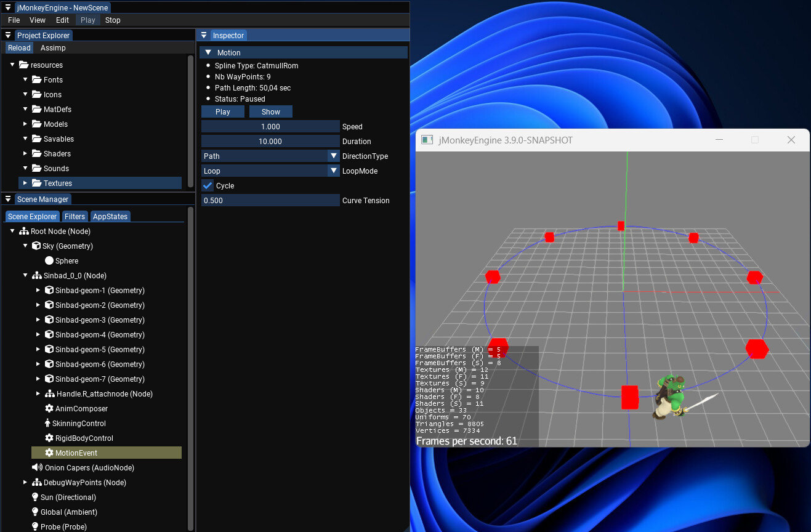
Task: Open the DirectionType dropdown
Action: pos(271,156)
